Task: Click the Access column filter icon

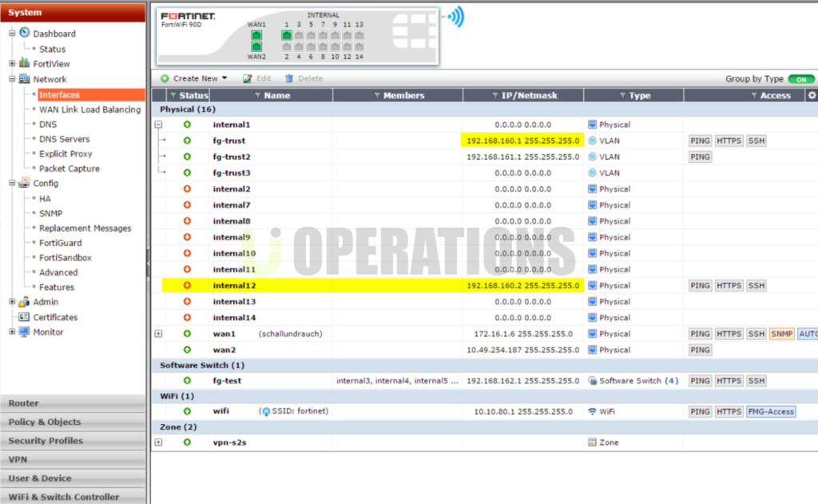Action: (754, 96)
